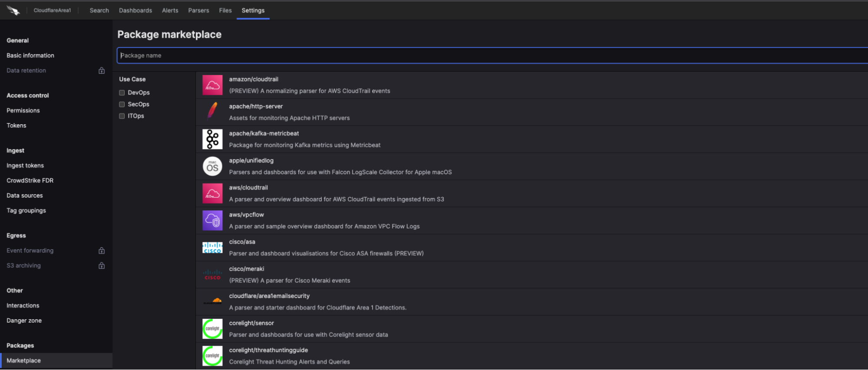Click the Falcon LogScale Collector macOS description
The width and height of the screenshot is (868, 370).
coord(340,172)
